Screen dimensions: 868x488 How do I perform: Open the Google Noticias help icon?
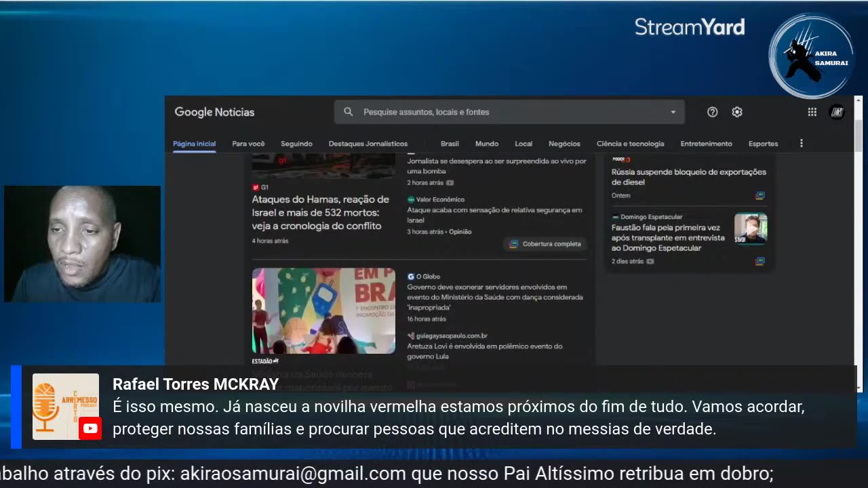point(712,112)
